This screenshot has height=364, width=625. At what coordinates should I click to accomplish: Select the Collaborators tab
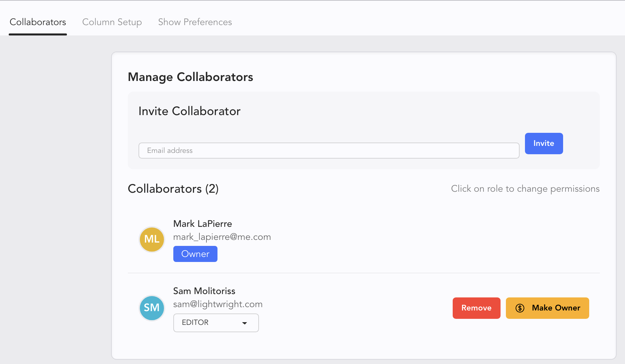tap(38, 22)
